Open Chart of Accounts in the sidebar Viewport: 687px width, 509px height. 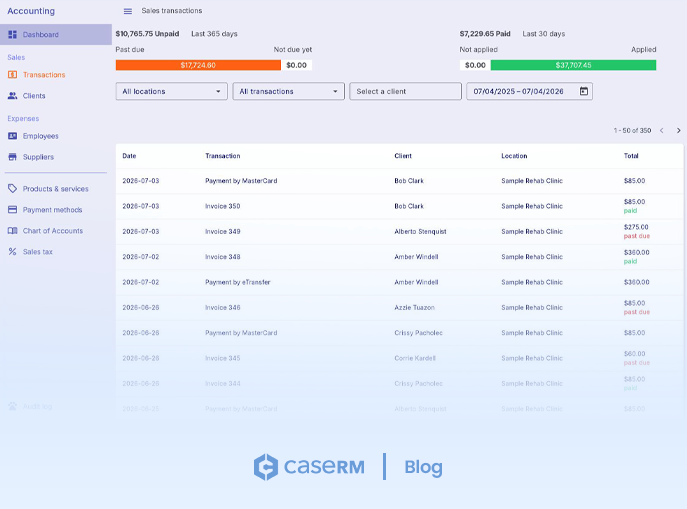(56, 230)
